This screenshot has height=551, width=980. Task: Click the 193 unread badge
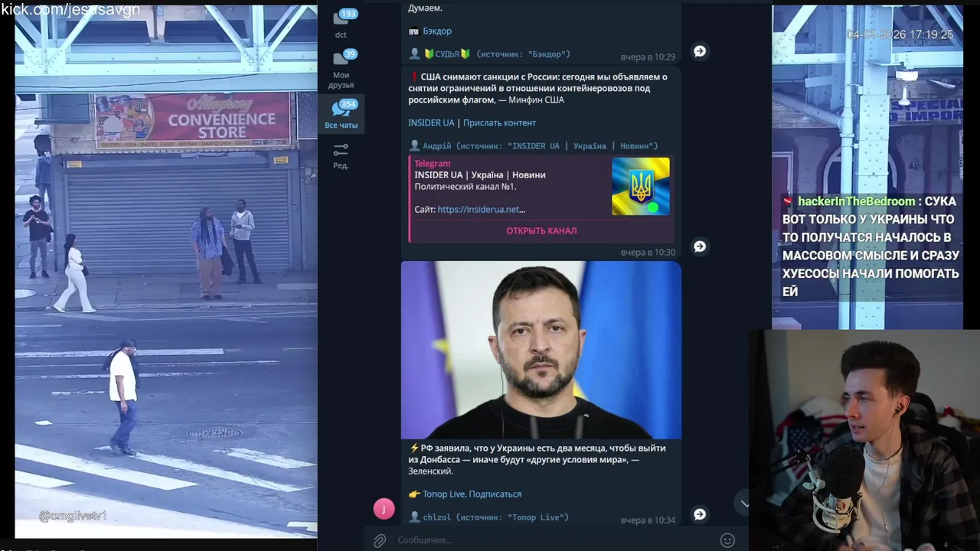(x=348, y=14)
